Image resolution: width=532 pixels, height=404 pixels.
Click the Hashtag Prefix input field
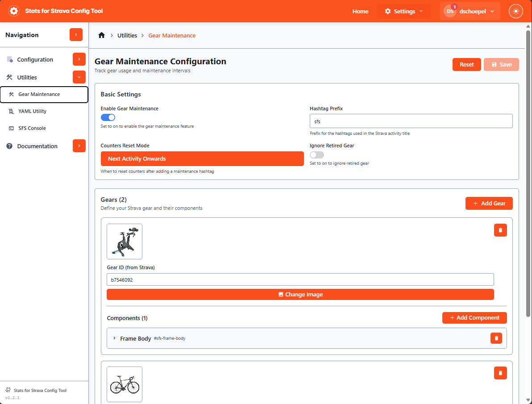[411, 121]
